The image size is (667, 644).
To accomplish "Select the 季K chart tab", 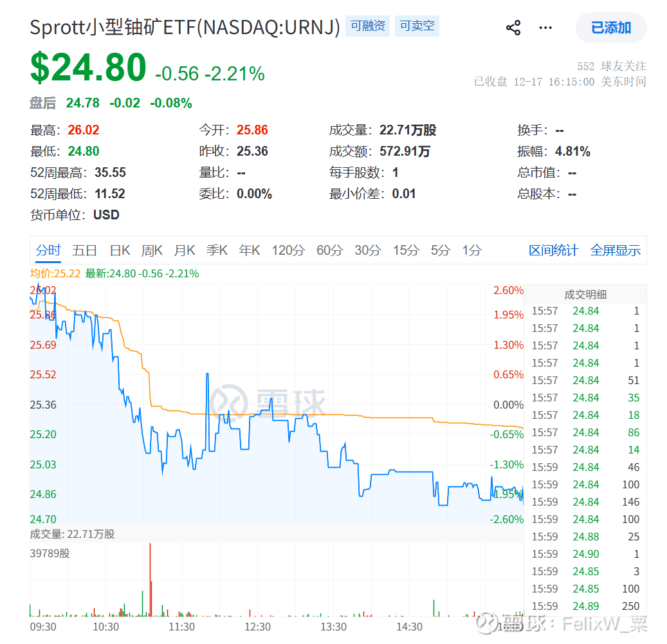I will (217, 250).
